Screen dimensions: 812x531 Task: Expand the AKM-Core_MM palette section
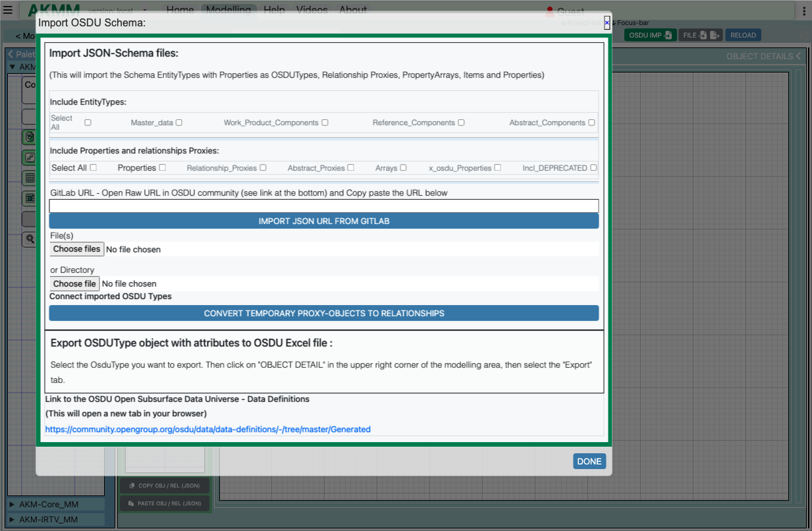56,505
